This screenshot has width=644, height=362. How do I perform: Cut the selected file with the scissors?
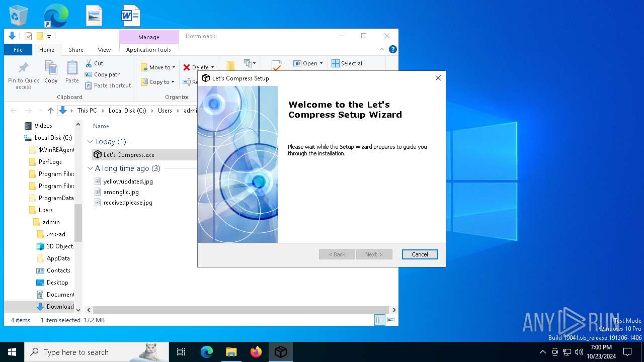[94, 63]
